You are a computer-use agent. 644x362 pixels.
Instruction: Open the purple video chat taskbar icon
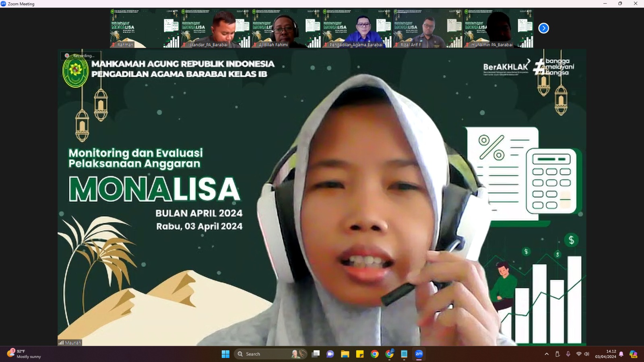[x=330, y=354]
